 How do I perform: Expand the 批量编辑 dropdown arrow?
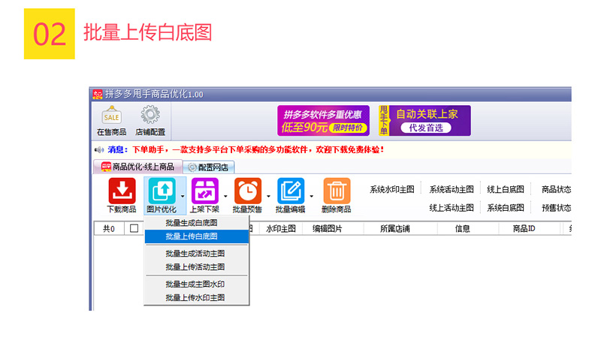tap(311, 197)
